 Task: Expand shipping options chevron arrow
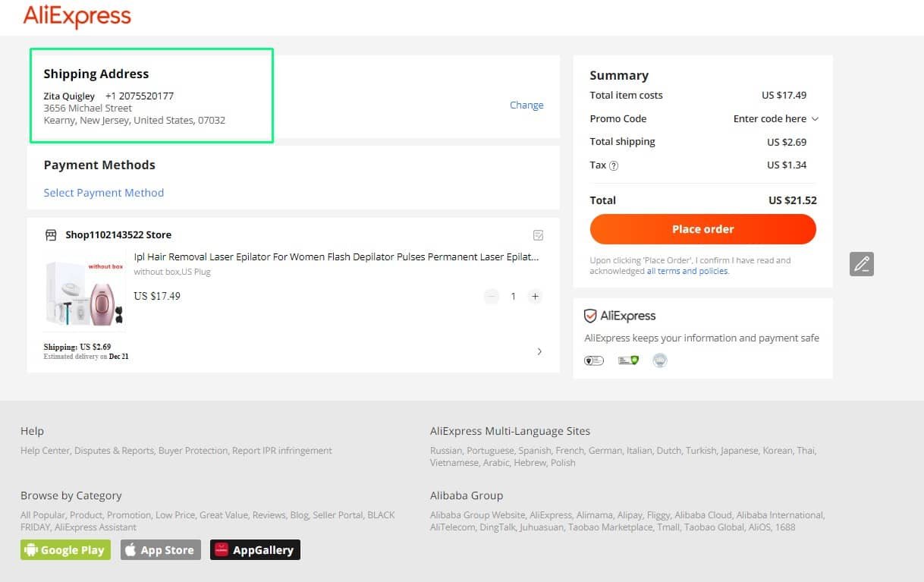coord(539,351)
